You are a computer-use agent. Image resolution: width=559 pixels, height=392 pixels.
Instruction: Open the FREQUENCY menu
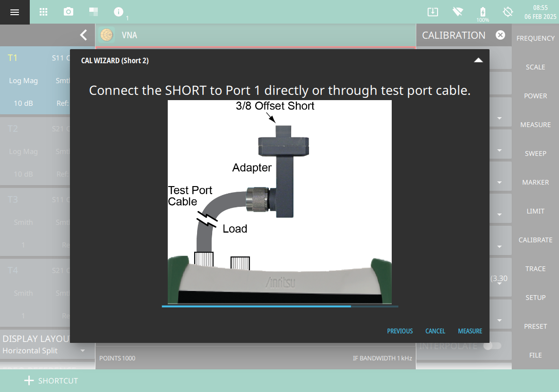point(535,38)
